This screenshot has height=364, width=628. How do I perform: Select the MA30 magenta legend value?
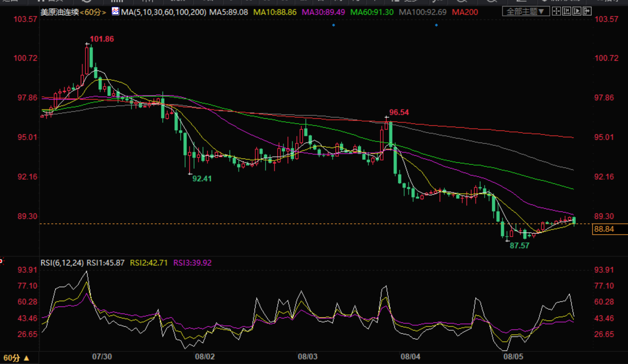pyautogui.click(x=323, y=12)
